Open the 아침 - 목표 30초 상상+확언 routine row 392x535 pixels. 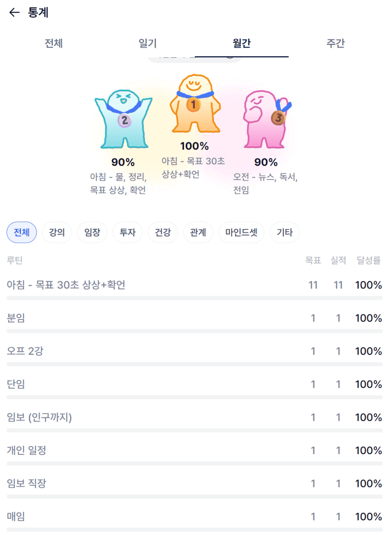click(66, 285)
